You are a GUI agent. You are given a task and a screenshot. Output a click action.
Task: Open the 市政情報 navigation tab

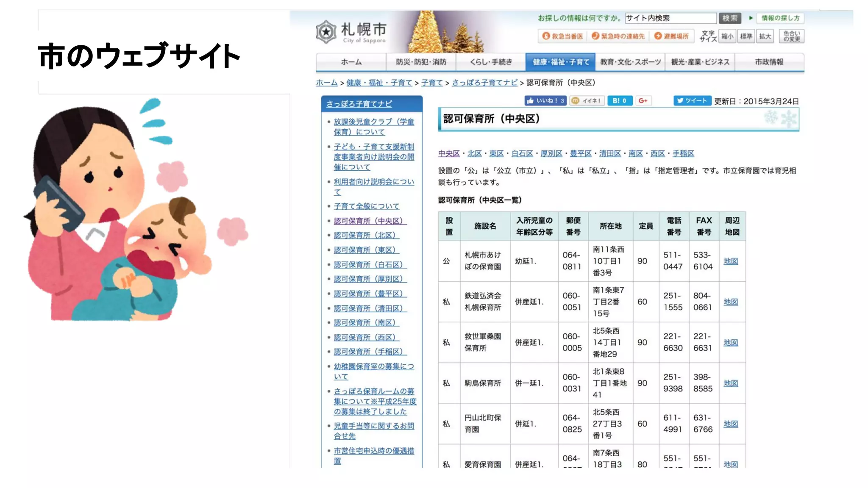coord(769,62)
